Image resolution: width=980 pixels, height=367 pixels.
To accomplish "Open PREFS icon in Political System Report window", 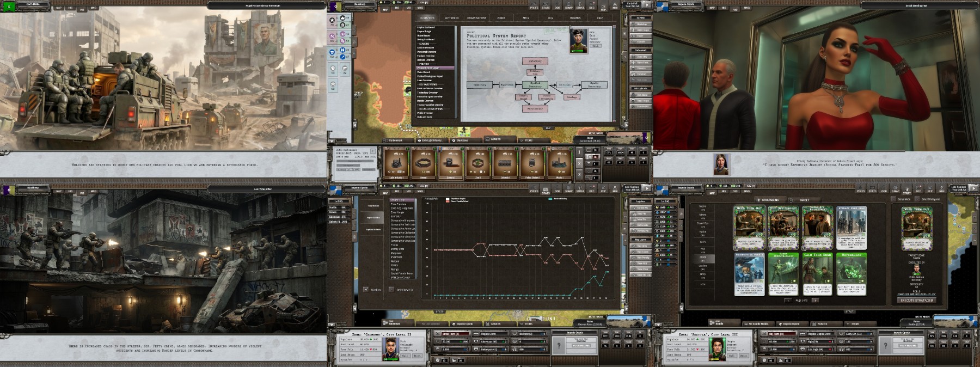I will [x=534, y=5].
